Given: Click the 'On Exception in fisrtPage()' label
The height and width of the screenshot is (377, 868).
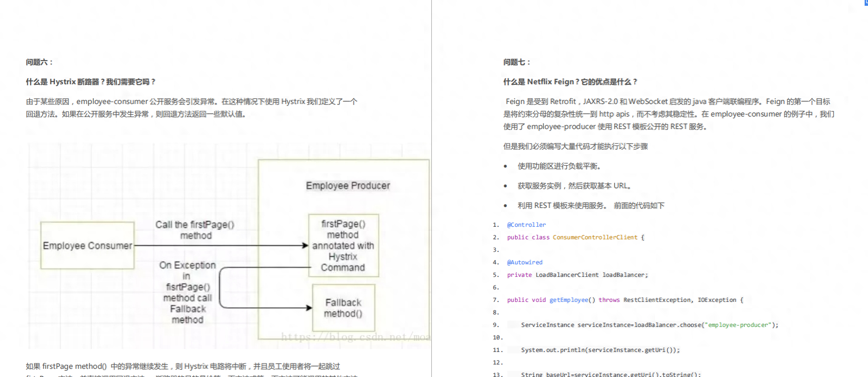Looking at the screenshot, I should click(188, 292).
